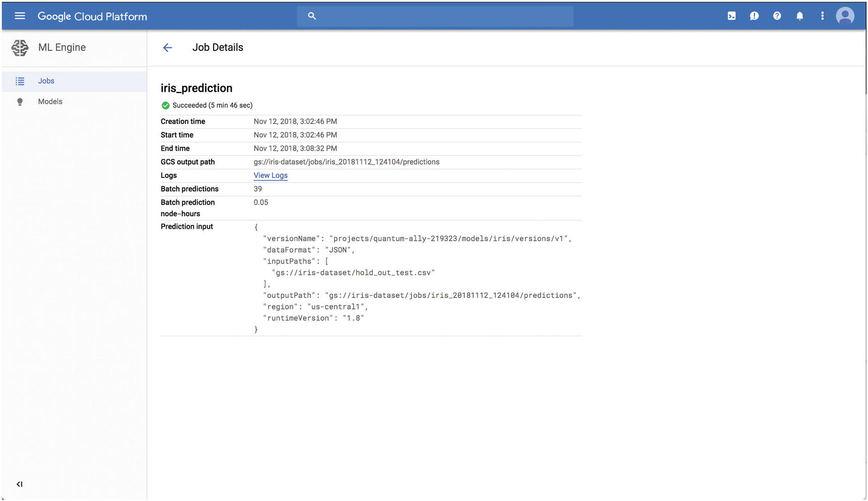Viewport: 868px width, 501px height.
Task: Click the Google Cloud Platform title
Action: [x=92, y=17]
